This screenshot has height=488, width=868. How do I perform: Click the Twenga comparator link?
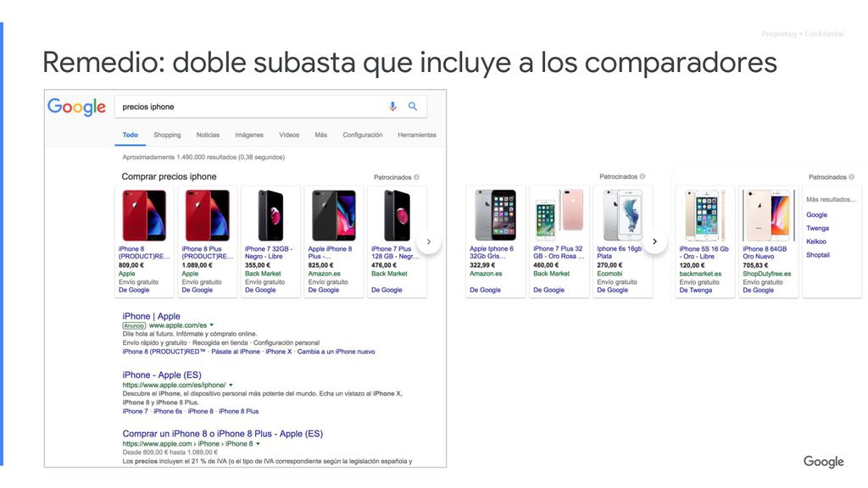[x=818, y=228]
